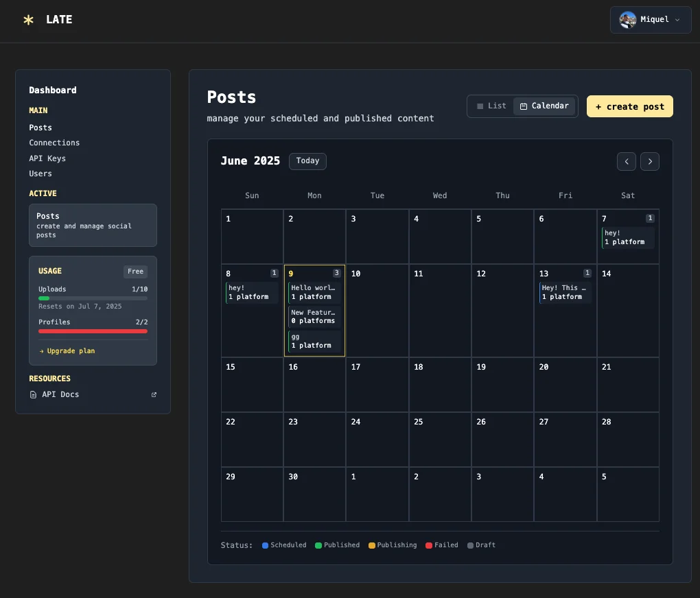
Task: Click the left arrow to view May
Action: click(x=626, y=161)
